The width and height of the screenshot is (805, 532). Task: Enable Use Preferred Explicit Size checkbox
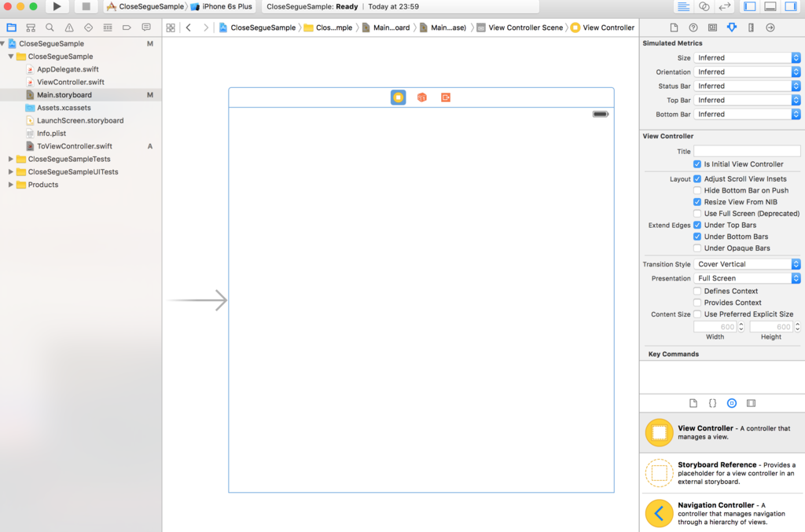697,314
